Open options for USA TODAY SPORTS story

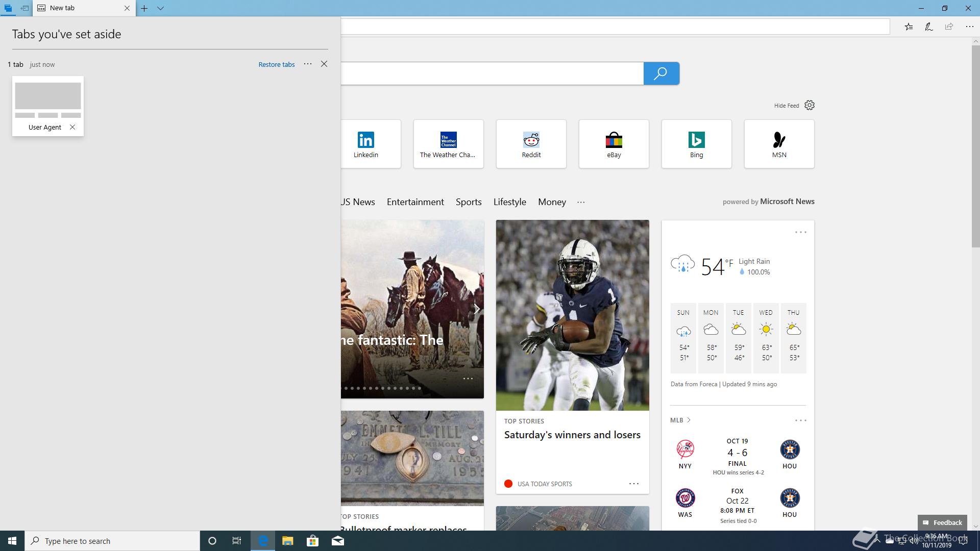coord(634,484)
